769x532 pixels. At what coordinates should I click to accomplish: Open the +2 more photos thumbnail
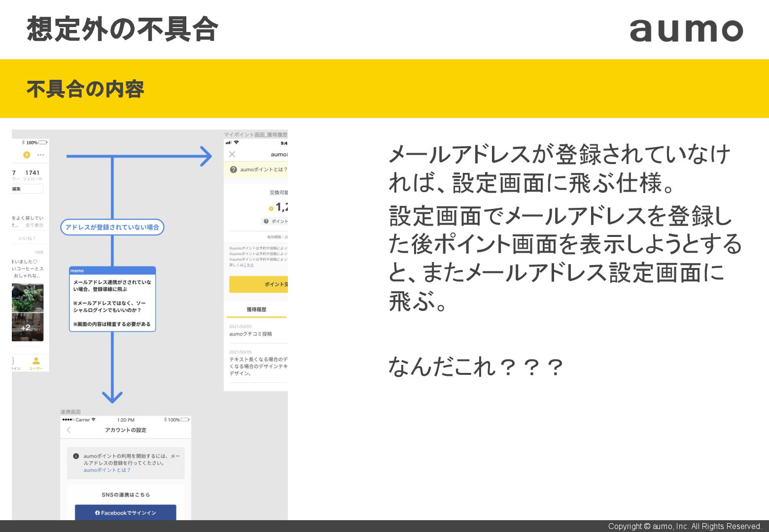(28, 327)
